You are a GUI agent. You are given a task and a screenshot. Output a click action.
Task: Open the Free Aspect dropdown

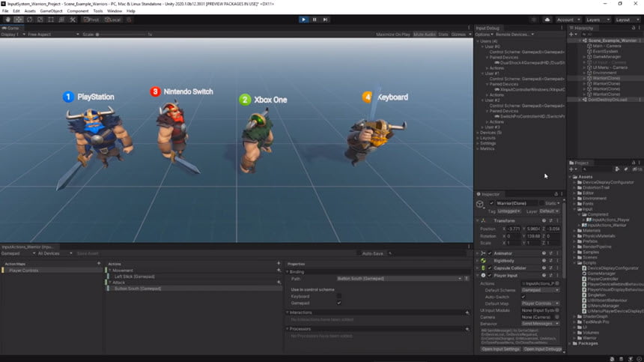53,34
